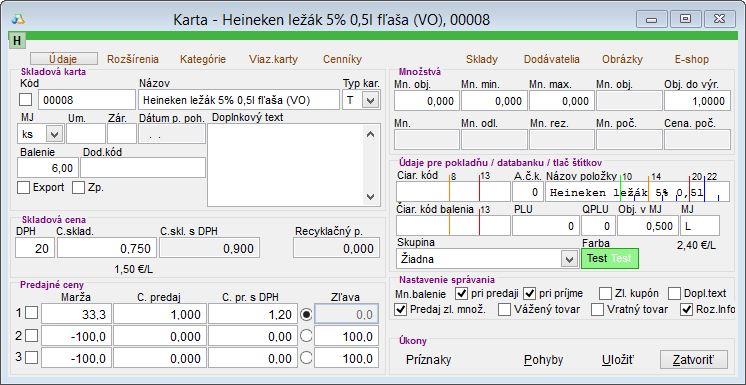Switch to the Cenníky tab
746x385 pixels.
point(343,59)
